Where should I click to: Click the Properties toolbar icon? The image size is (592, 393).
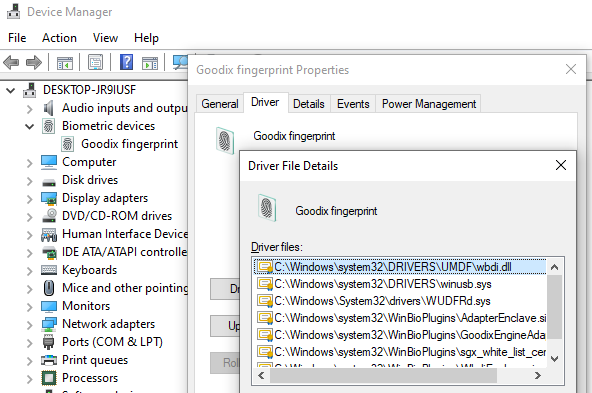click(95, 62)
